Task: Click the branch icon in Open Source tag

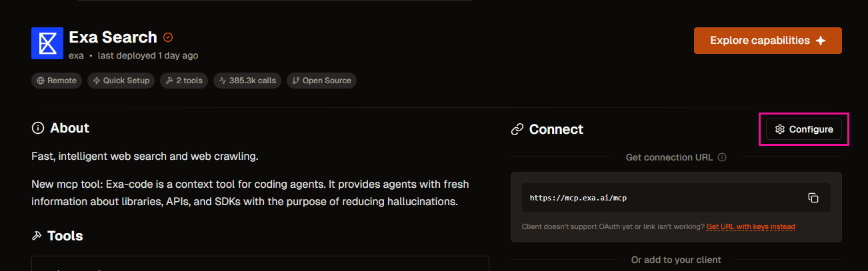Action: tap(296, 81)
